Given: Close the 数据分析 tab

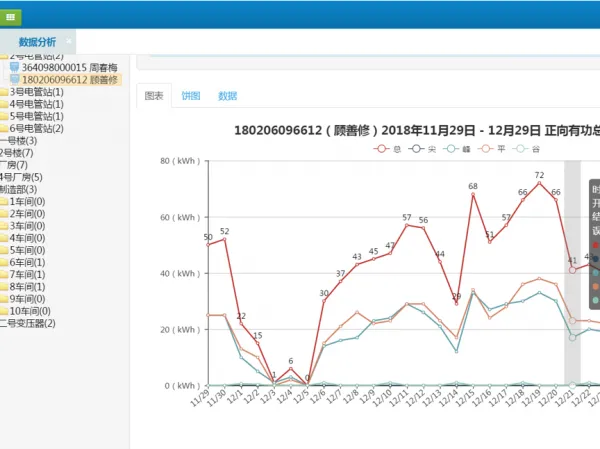Looking at the screenshot, I should 68,40.
